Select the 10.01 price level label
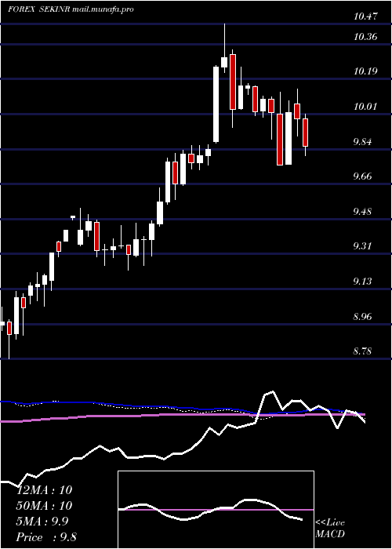The width and height of the screenshot is (392, 549). [365, 106]
